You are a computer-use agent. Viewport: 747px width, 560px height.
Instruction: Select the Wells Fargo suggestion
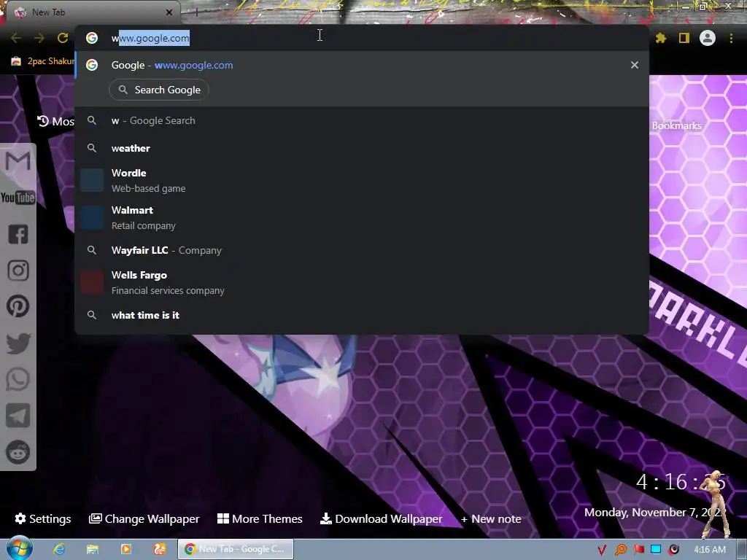coord(362,282)
